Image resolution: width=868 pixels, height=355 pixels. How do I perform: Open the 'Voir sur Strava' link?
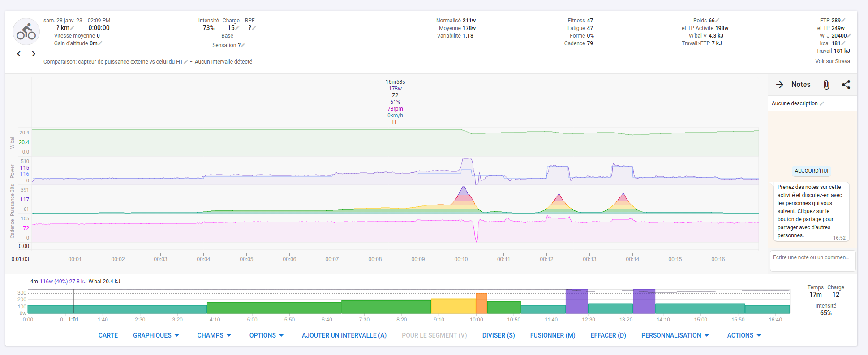coord(833,61)
